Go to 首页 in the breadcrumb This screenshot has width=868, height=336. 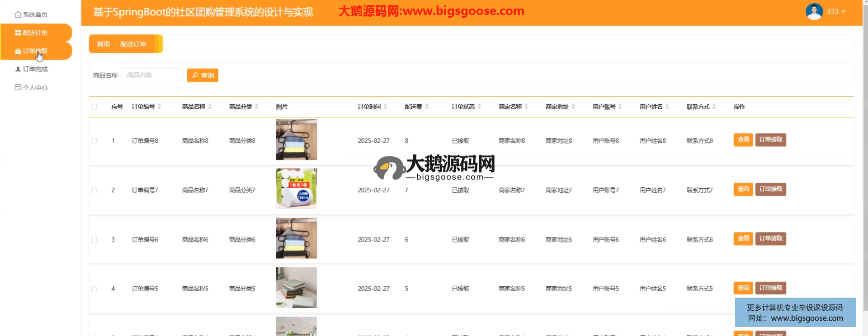pyautogui.click(x=103, y=44)
